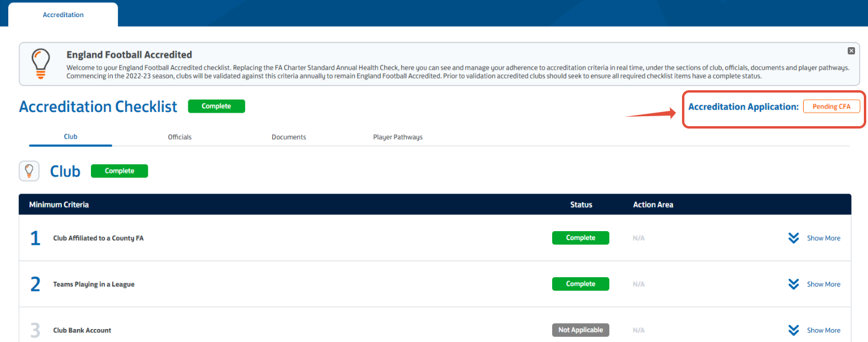Switch to the Officials tab
Image resolution: width=868 pixels, height=342 pixels.
pos(179,136)
